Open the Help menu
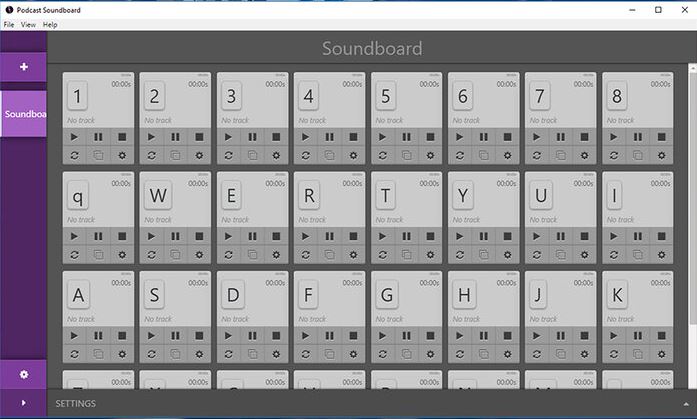 (x=50, y=25)
